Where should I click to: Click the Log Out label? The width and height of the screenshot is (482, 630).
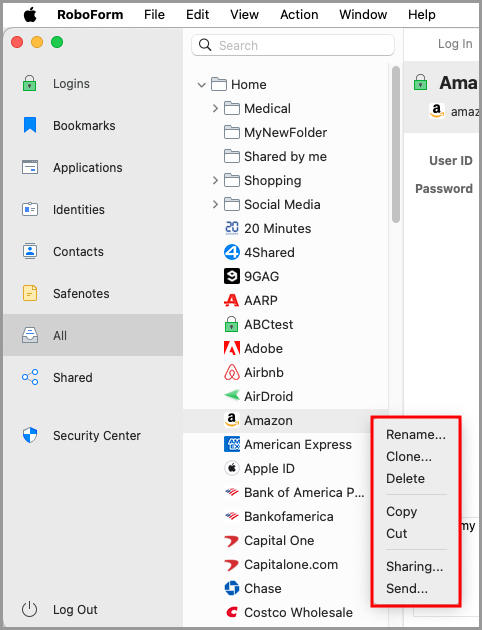click(x=75, y=610)
